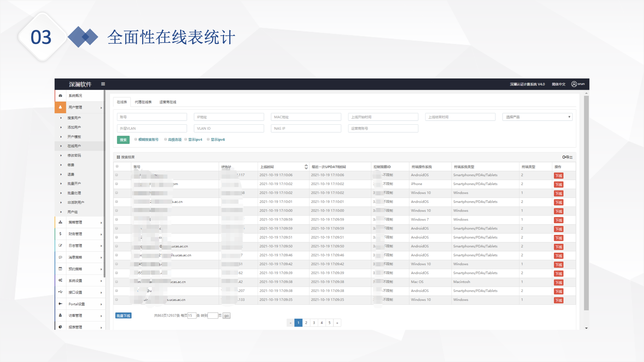The width and height of the screenshot is (644, 362).
Task: Click the blue 批量下线 button
Action: tap(123, 316)
